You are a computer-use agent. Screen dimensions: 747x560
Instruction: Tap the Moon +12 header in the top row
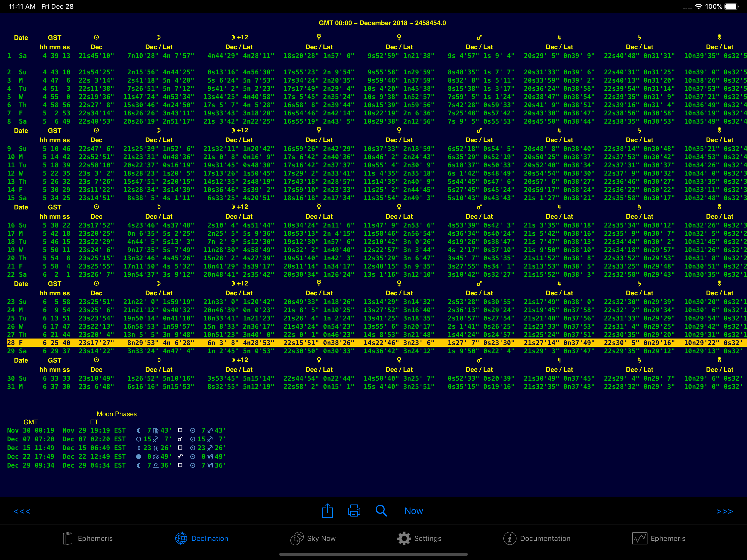click(240, 37)
